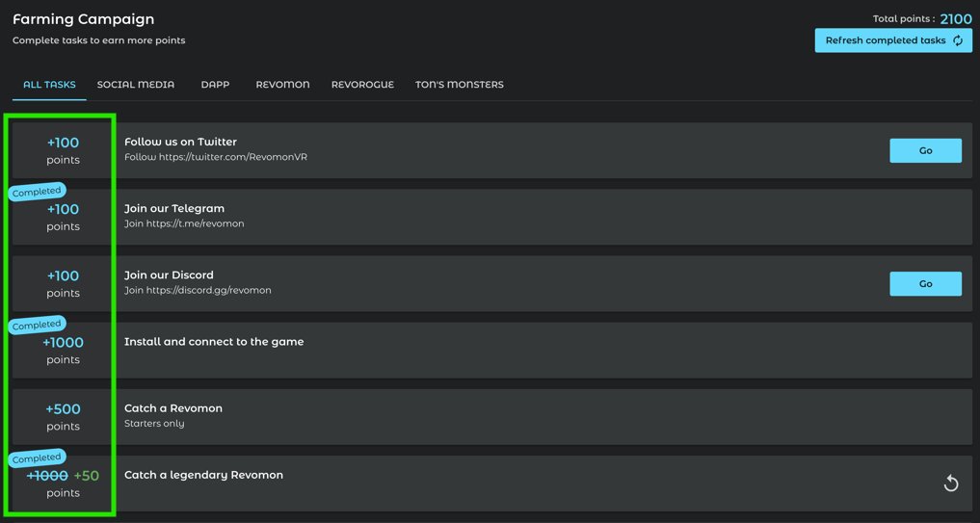Click the Completed badge on legendary Revomon task
Screen dimensions: 980x523
click(x=37, y=458)
